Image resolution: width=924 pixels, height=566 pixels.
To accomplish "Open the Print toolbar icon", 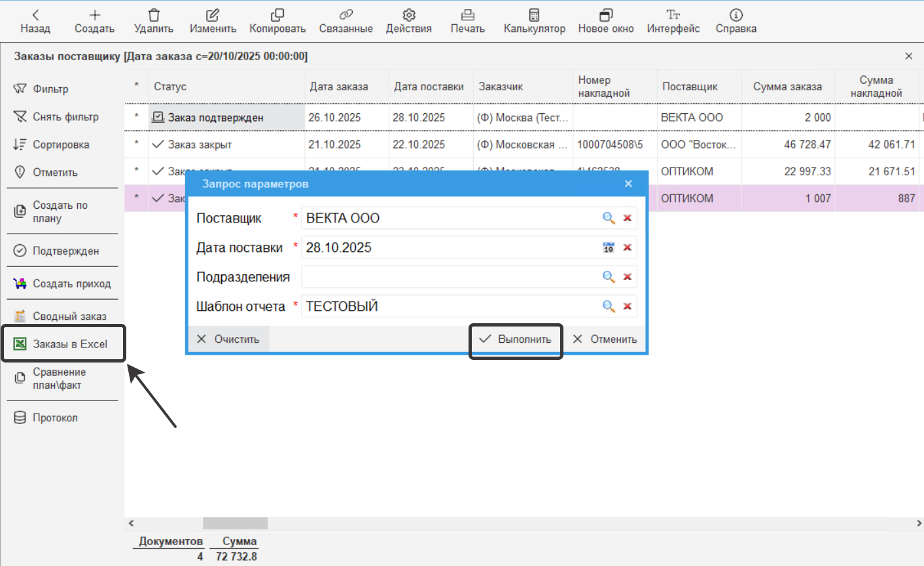I will pos(467,15).
